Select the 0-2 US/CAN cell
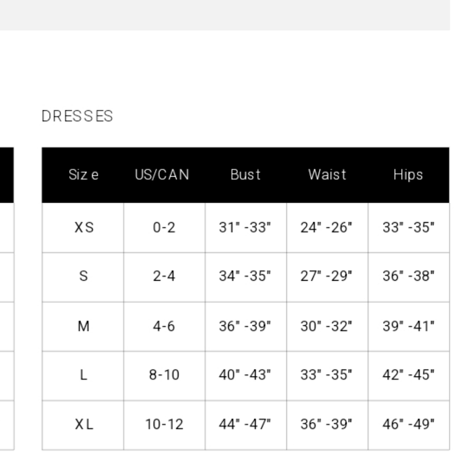Screen dimensions: 476x475 pyautogui.click(x=164, y=228)
